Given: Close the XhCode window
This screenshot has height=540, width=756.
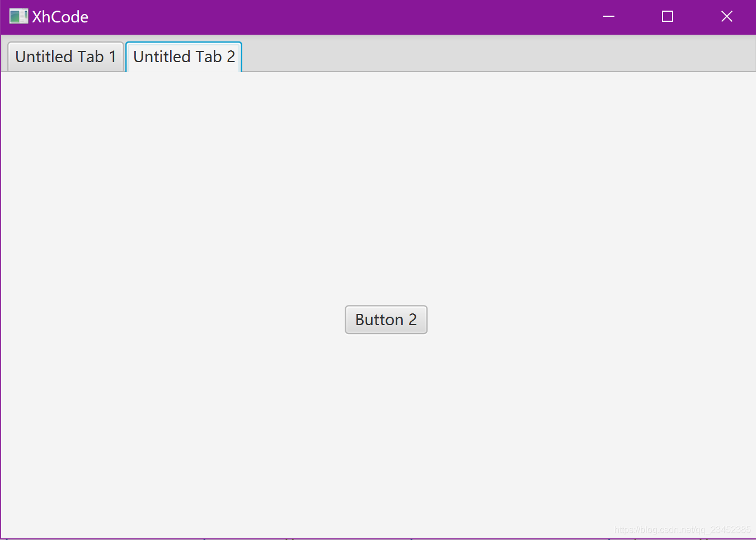Looking at the screenshot, I should pos(726,17).
